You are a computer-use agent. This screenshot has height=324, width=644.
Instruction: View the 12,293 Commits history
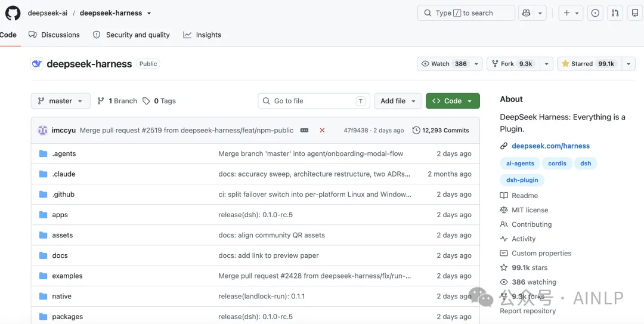tap(441, 130)
